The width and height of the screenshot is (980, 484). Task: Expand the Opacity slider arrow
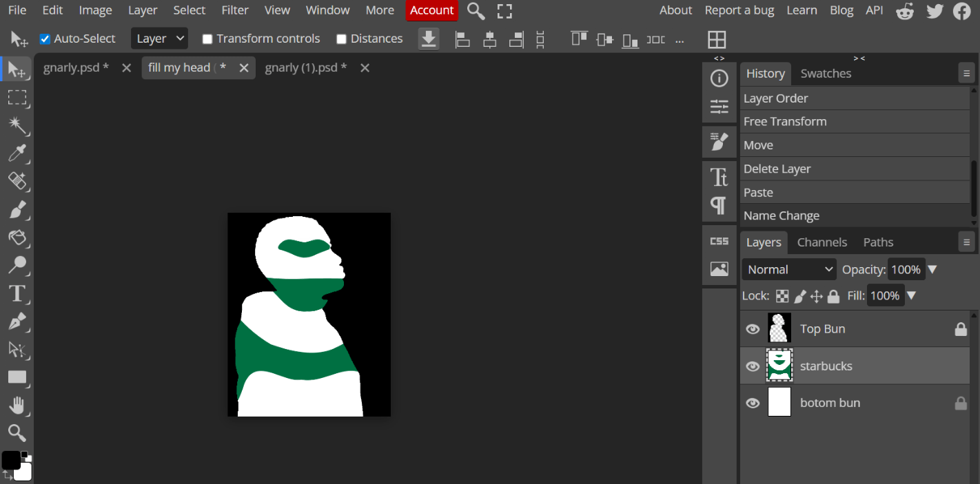pyautogui.click(x=932, y=270)
